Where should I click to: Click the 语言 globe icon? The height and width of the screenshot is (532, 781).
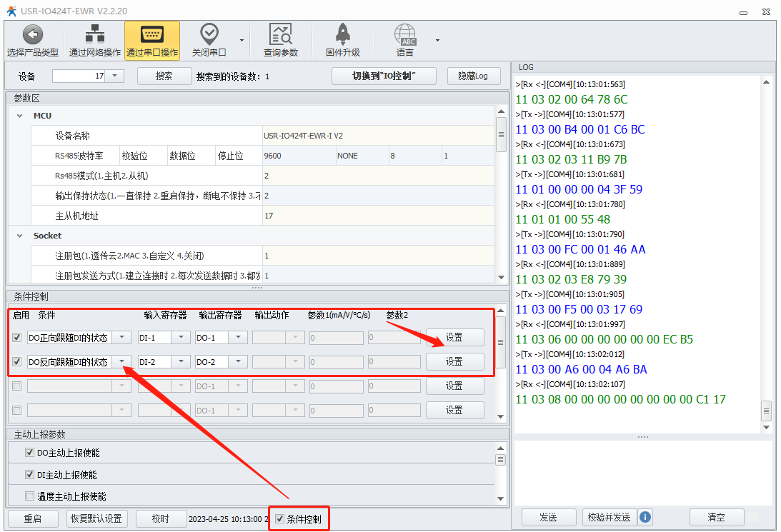405,34
